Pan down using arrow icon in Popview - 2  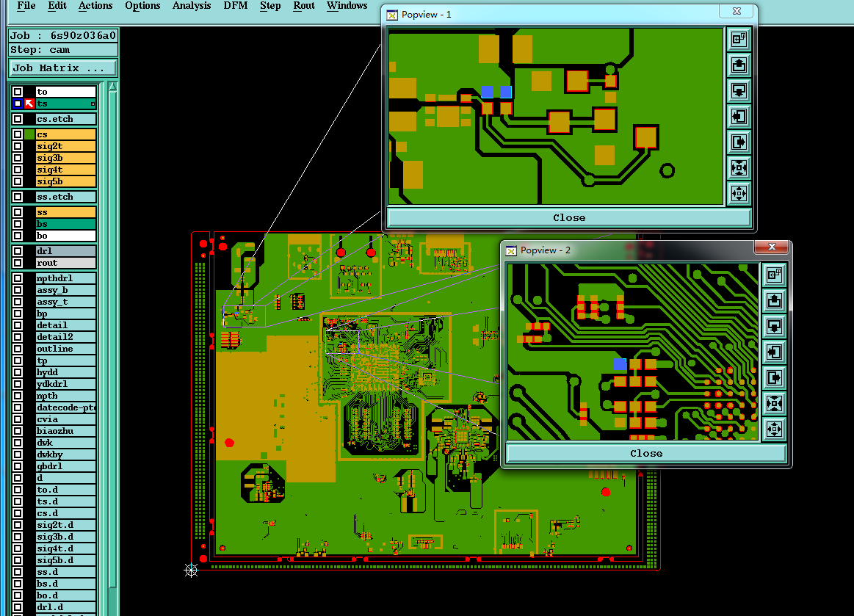(774, 326)
